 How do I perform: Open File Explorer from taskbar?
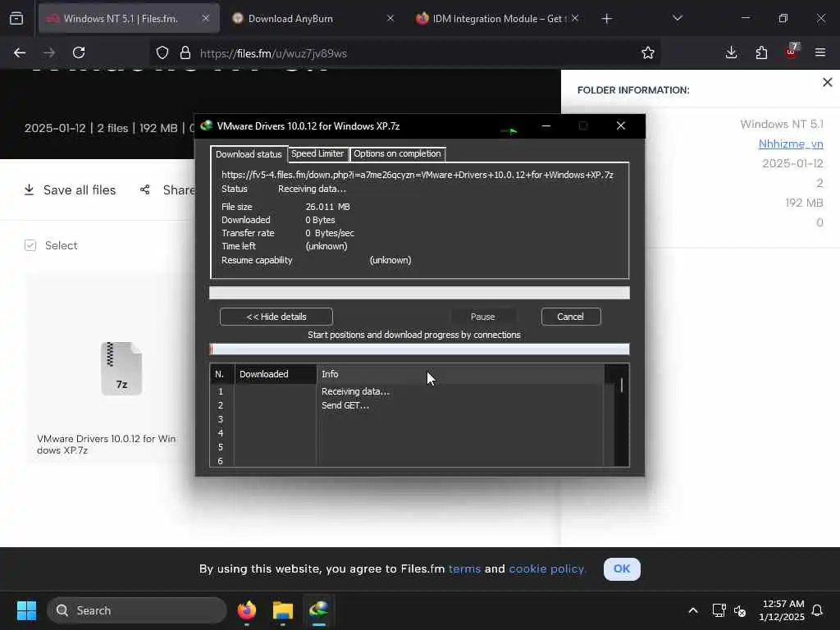click(x=283, y=610)
